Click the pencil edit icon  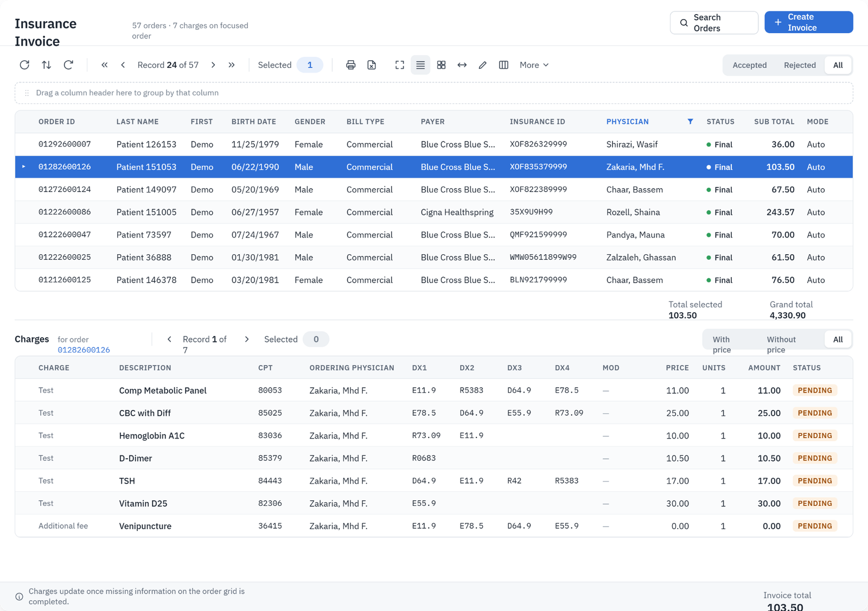click(x=483, y=65)
